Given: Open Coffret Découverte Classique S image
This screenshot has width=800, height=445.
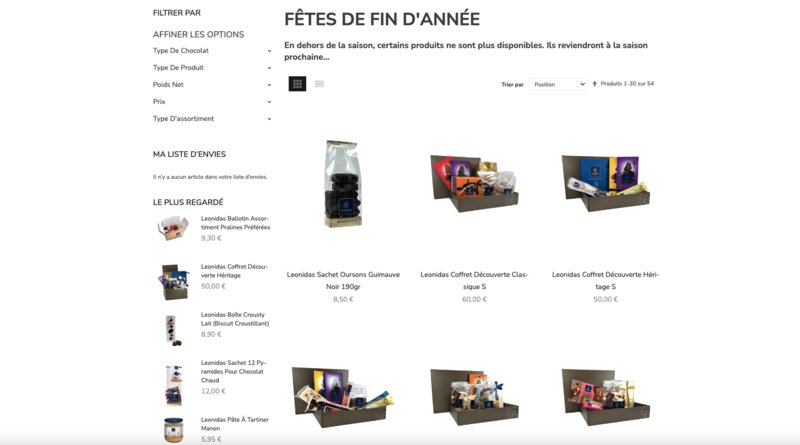Looking at the screenshot, I should [474, 183].
